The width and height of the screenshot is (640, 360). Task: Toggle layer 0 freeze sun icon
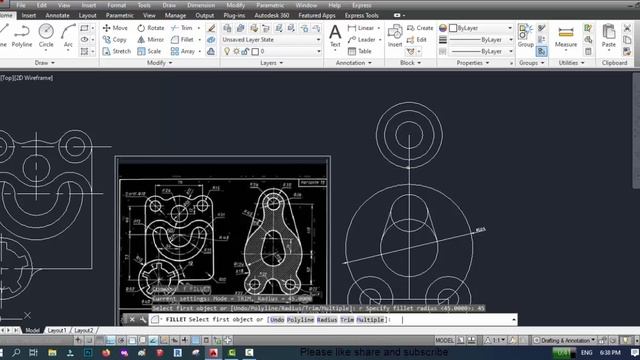pos(236,51)
